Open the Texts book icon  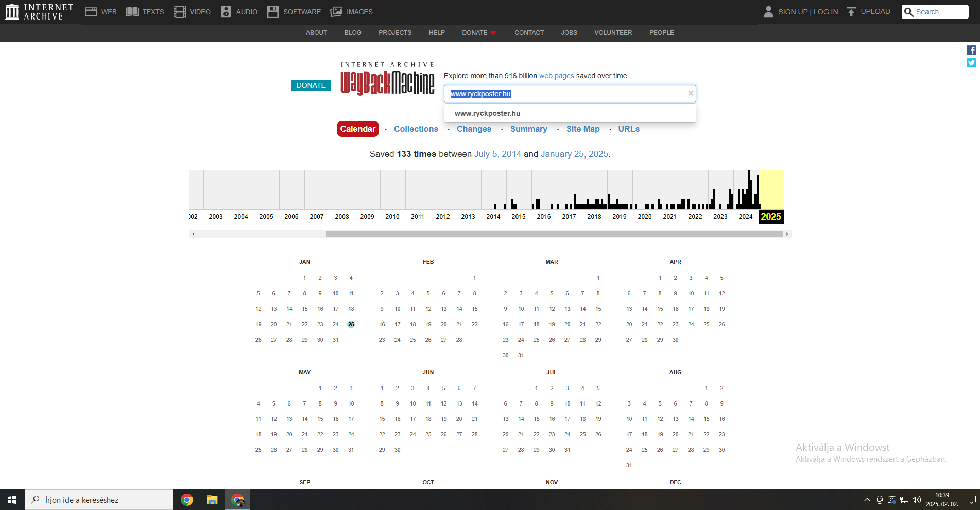pos(132,12)
